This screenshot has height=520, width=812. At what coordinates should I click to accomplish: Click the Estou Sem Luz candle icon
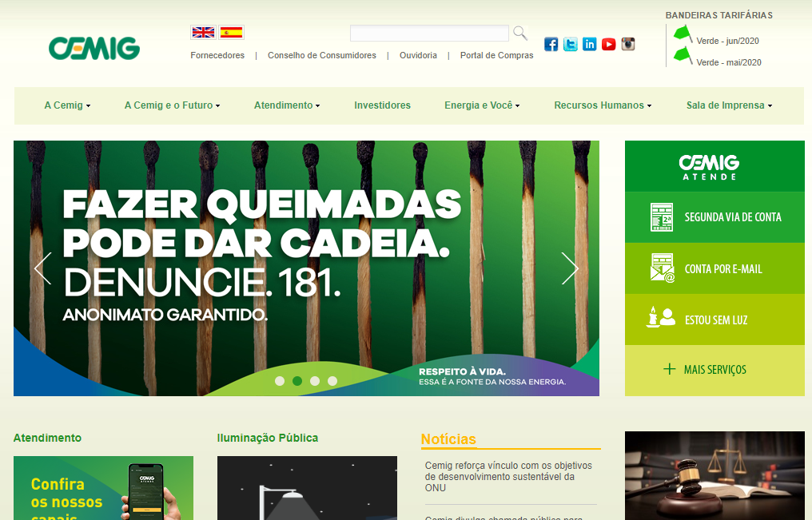point(661,317)
